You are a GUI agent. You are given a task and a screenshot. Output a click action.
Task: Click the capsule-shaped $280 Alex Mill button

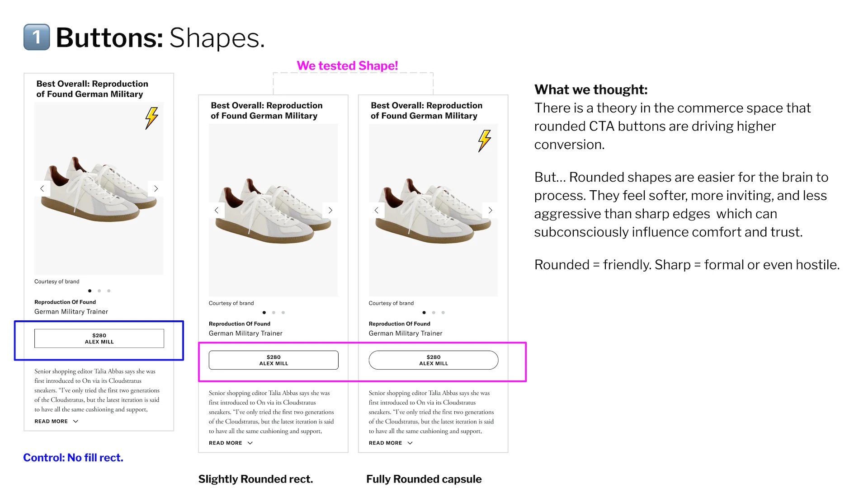click(434, 360)
